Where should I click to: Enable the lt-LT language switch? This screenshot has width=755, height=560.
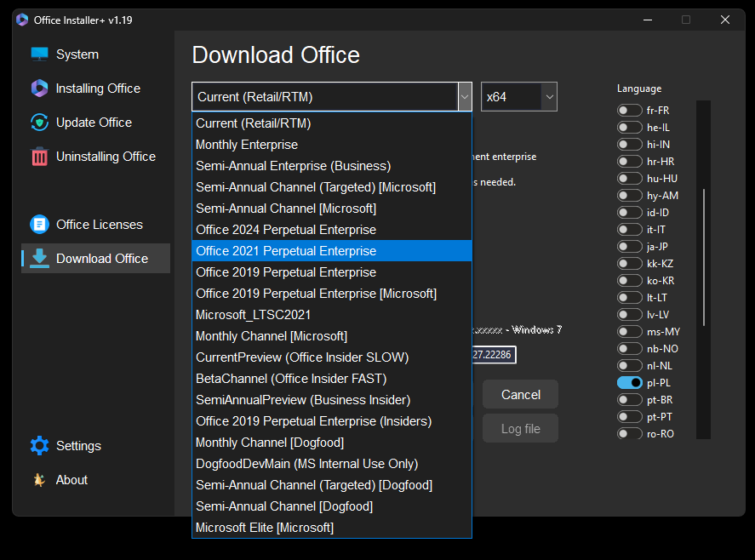(630, 298)
